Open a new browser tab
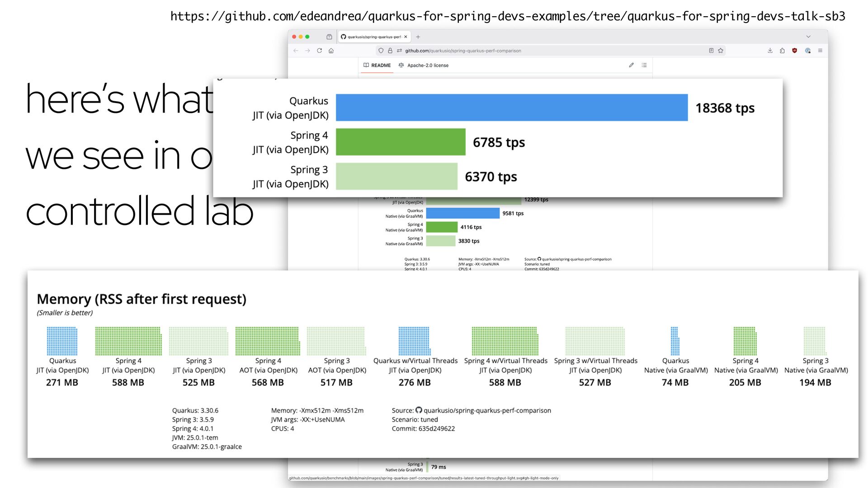 418,37
